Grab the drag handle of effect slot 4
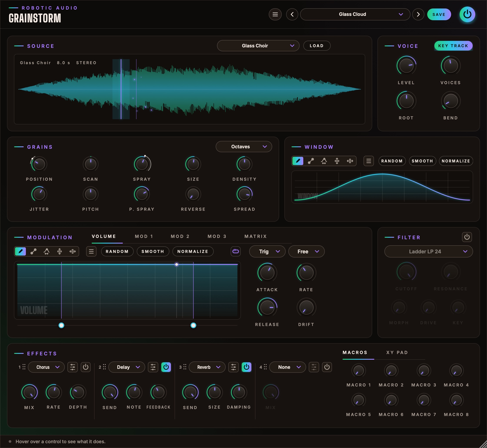 coord(265,367)
